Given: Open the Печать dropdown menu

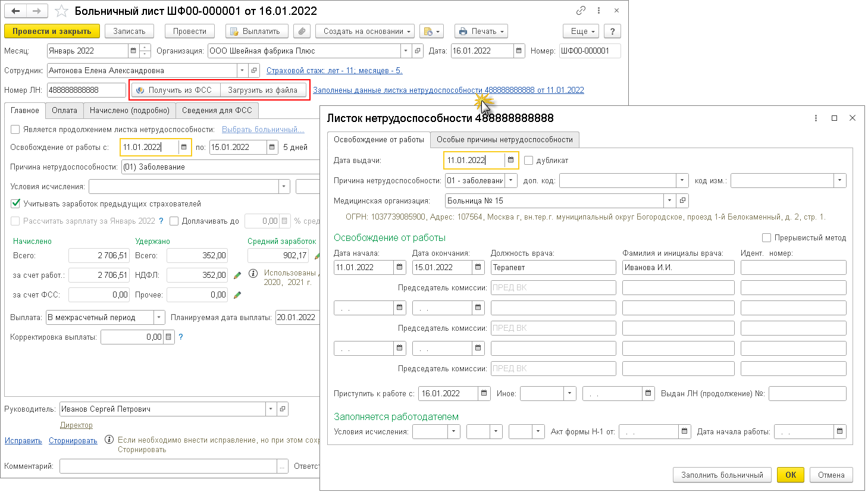Looking at the screenshot, I should tap(482, 32).
